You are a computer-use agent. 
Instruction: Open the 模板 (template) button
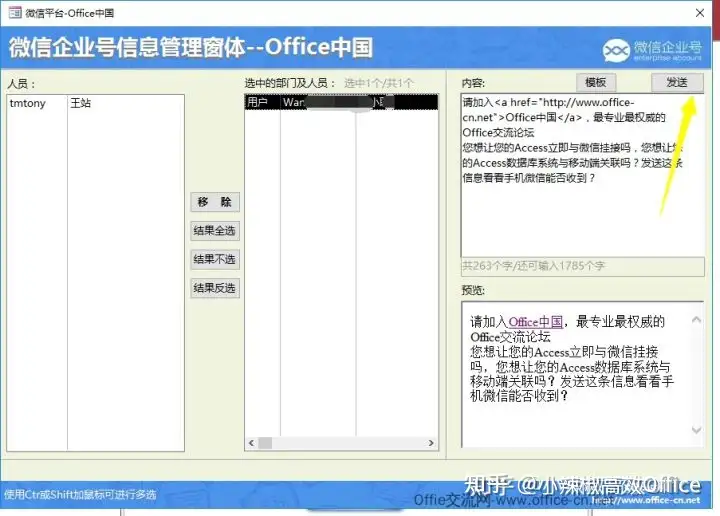click(x=596, y=83)
